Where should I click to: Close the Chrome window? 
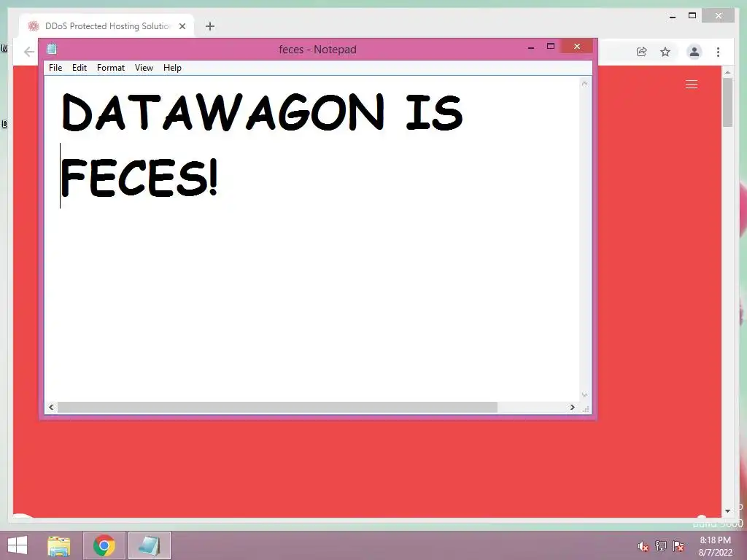pos(719,16)
